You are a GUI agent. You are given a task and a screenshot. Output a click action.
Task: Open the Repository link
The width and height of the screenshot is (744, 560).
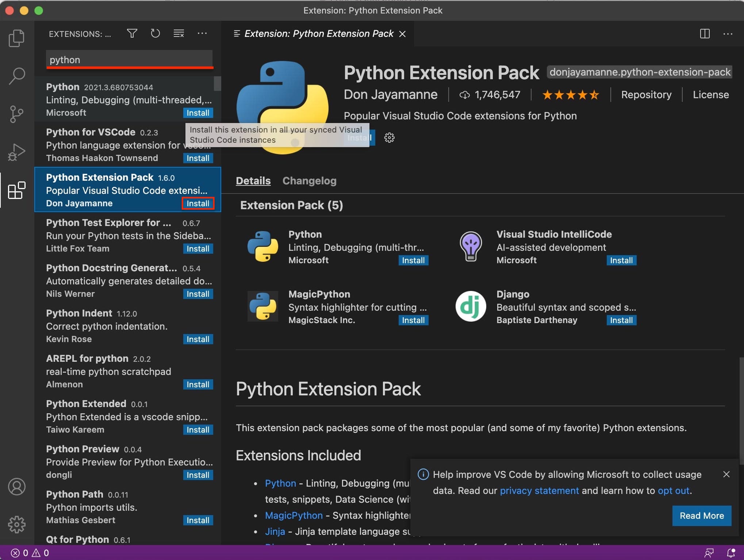click(646, 95)
